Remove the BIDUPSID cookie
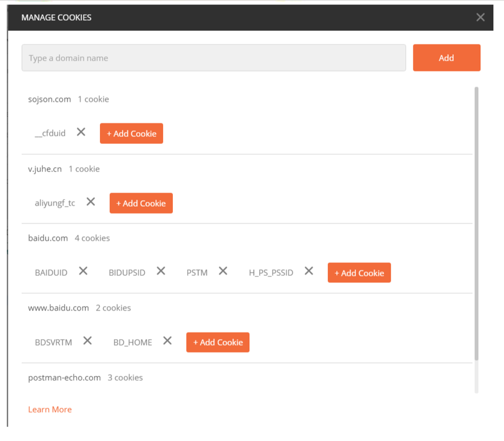The height and width of the screenshot is (441, 504). pos(161,271)
